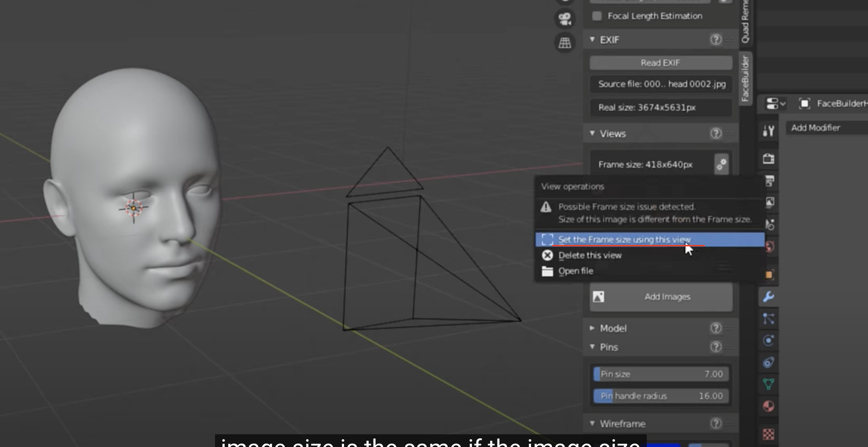Open Object Data mesh properties tab

769,384
